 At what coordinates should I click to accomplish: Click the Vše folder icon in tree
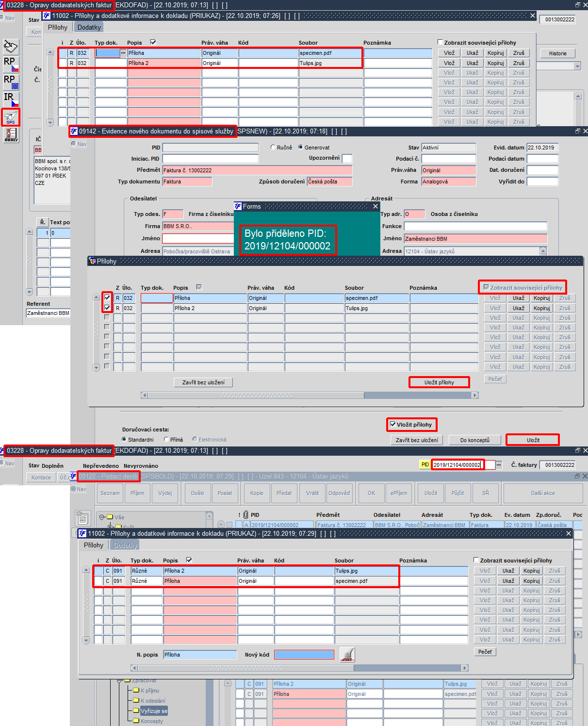110,517
